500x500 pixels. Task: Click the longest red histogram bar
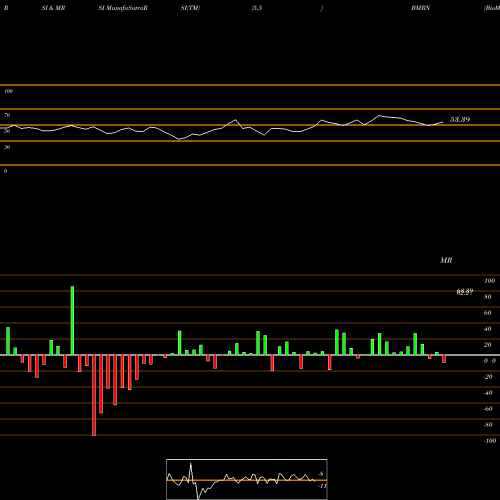click(x=94, y=395)
